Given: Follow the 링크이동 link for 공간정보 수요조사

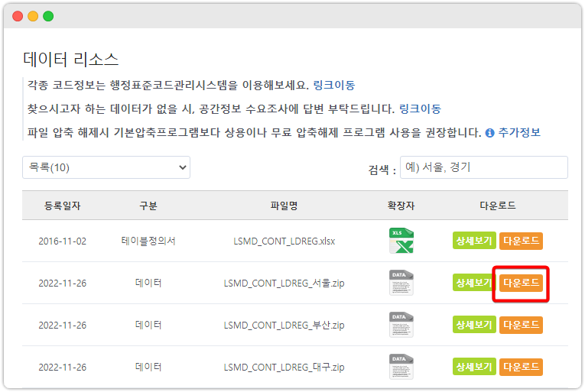Looking at the screenshot, I should click(420, 109).
